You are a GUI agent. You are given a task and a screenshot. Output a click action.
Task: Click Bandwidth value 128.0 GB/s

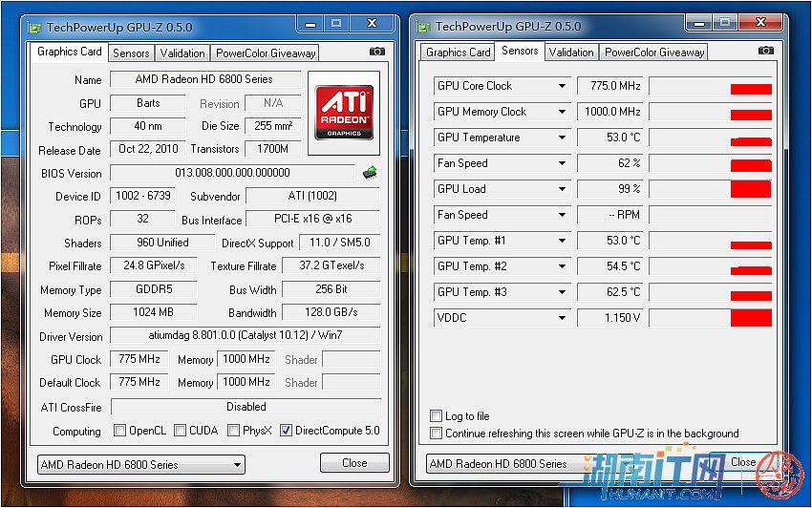click(x=331, y=312)
